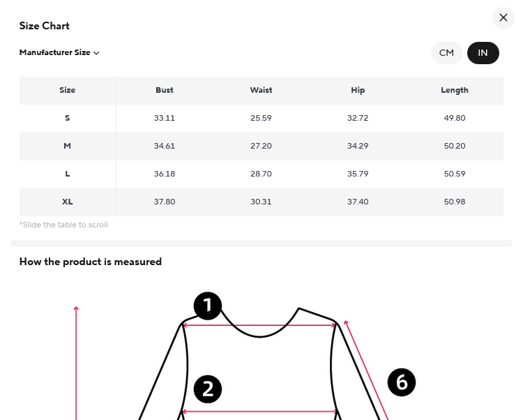Click the vertical length arrow in diagram
The width and height of the screenshot is (523, 420).
tap(76, 363)
